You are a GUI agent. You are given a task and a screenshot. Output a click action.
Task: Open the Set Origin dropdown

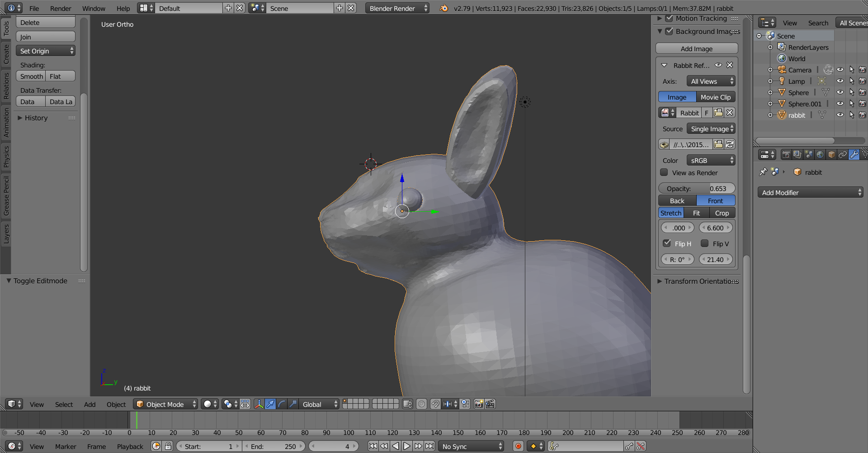coord(46,51)
